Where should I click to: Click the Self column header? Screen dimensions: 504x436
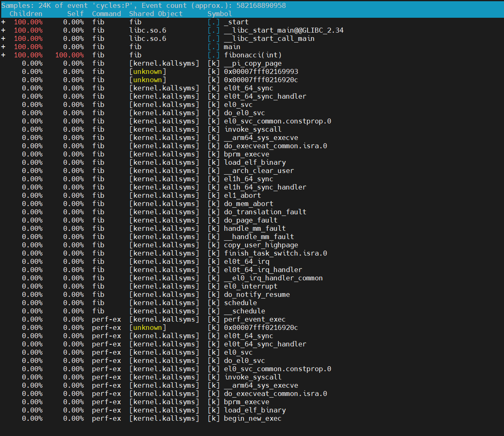75,14
